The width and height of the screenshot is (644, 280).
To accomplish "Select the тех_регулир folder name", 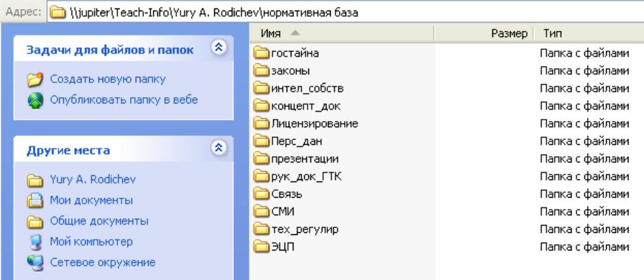I will pyautogui.click(x=305, y=229).
